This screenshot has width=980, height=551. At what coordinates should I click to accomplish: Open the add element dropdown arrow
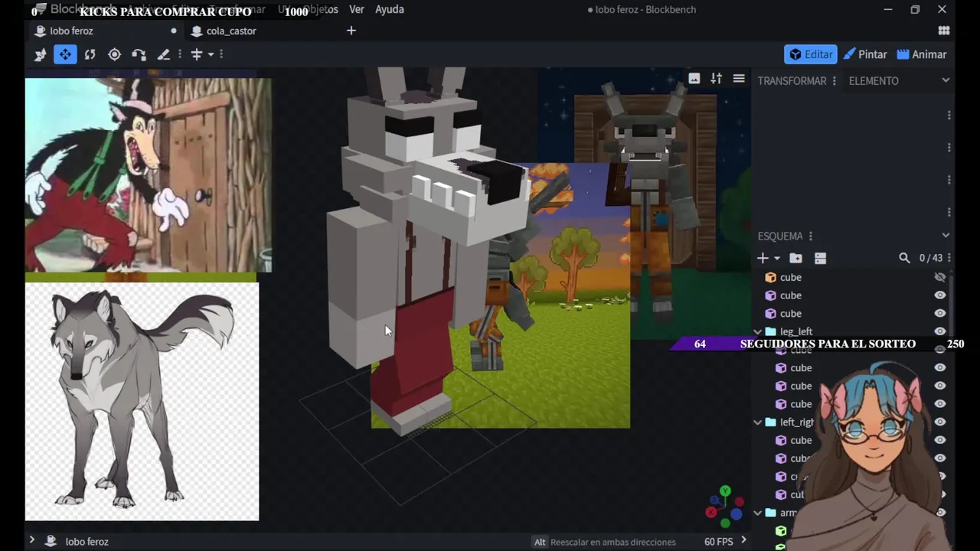coord(777,259)
